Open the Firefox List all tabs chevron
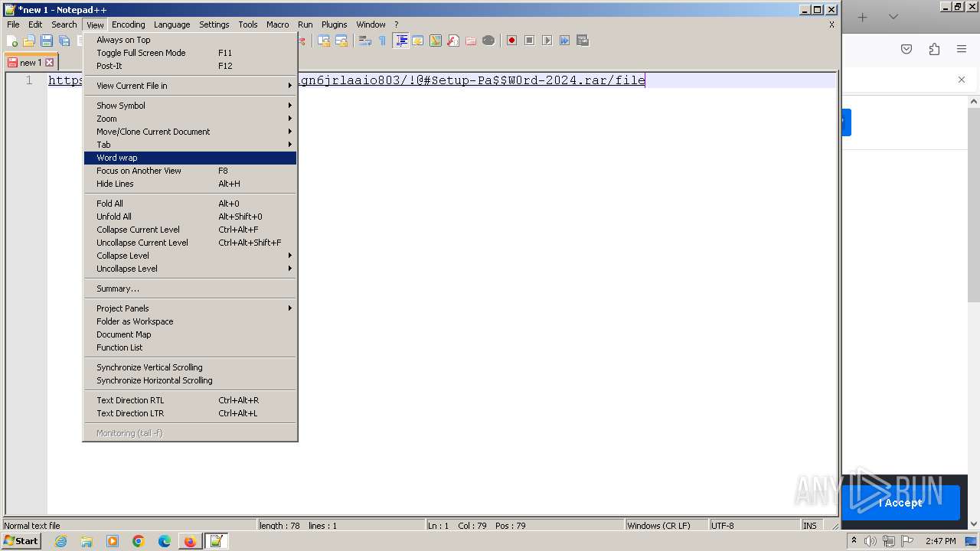 coord(893,17)
